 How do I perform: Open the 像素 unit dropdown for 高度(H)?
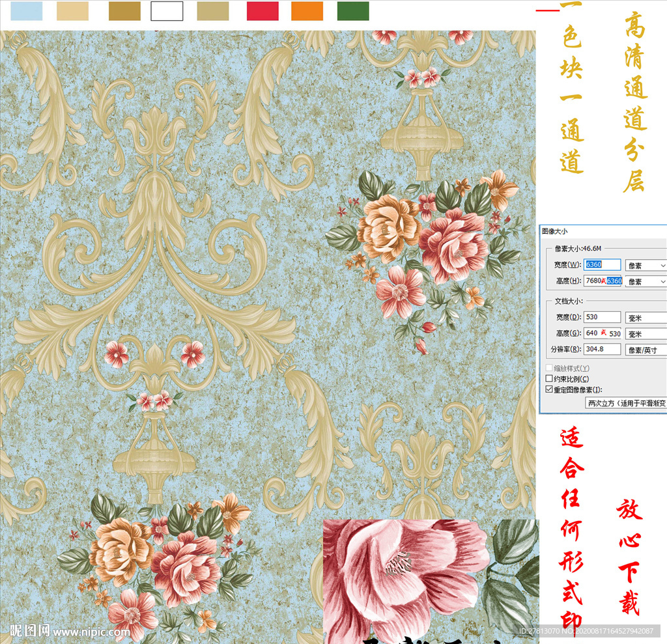[646, 281]
